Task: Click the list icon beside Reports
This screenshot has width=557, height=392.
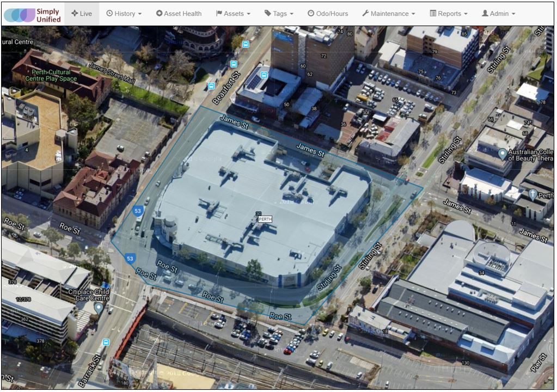Action: [433, 13]
